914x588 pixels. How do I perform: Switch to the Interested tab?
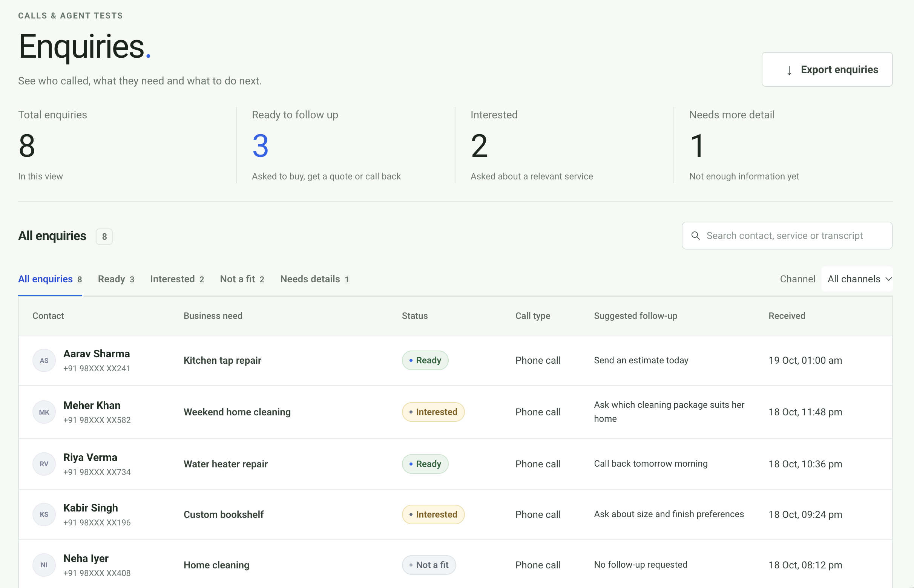(177, 279)
